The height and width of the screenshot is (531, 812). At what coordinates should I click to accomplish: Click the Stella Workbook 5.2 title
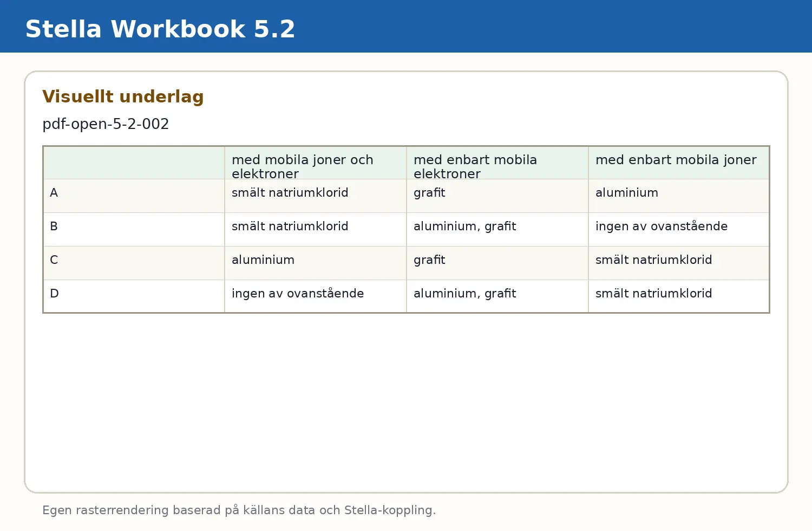(160, 29)
